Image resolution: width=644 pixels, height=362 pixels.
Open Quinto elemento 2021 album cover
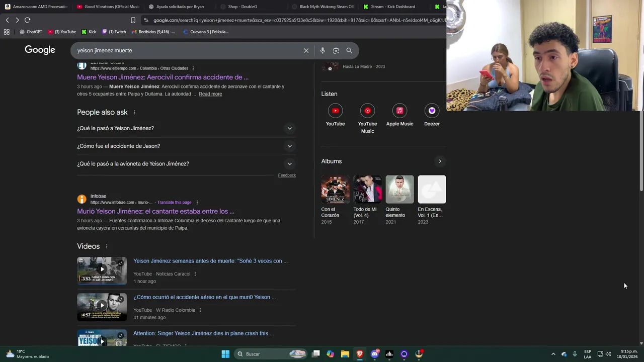tap(399, 190)
